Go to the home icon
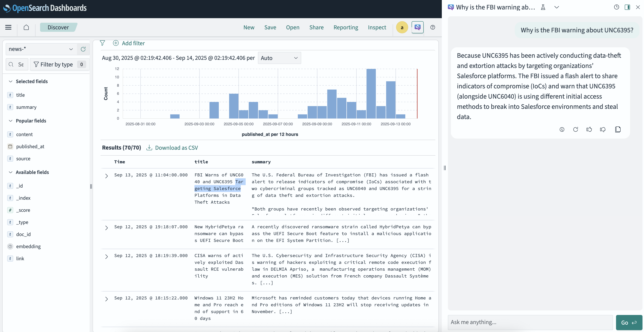The height and width of the screenshot is (332, 644). [26, 27]
